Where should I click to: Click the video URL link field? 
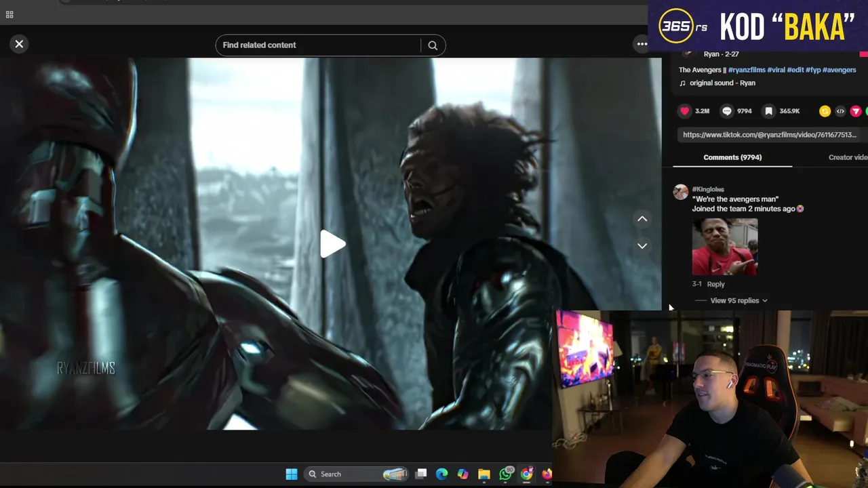pos(770,135)
